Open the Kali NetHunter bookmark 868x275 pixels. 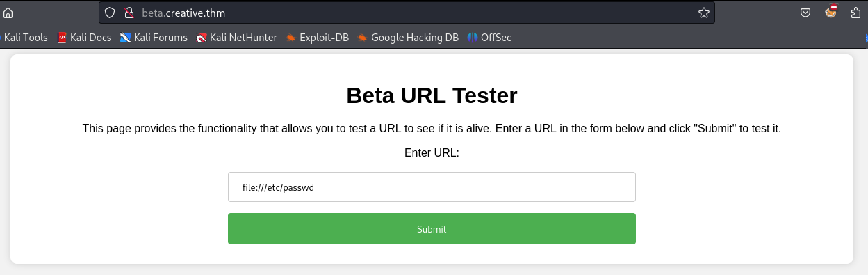(x=236, y=38)
